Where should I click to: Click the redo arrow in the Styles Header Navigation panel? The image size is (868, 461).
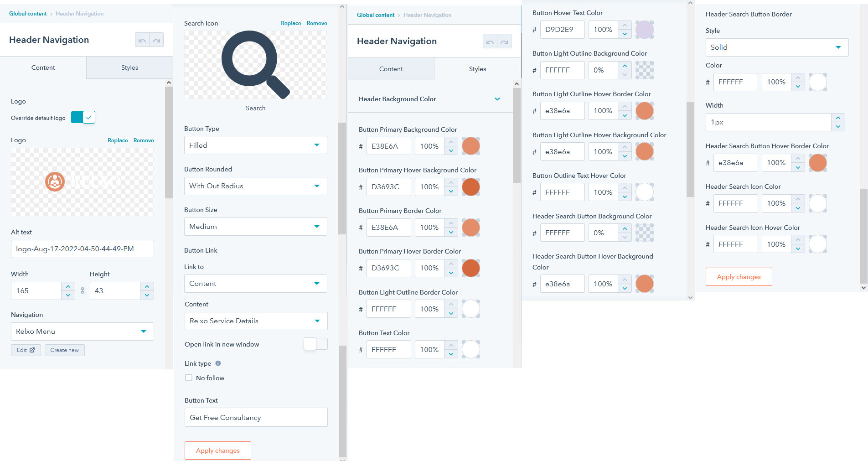click(504, 41)
